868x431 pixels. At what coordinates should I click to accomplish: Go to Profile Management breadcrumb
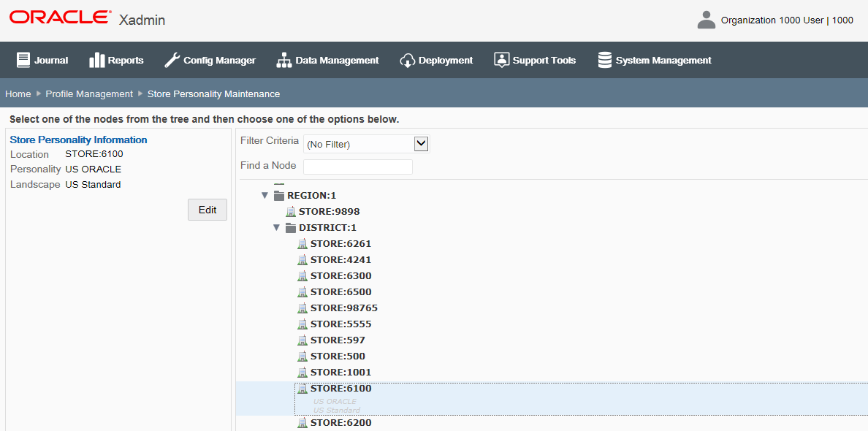point(89,94)
